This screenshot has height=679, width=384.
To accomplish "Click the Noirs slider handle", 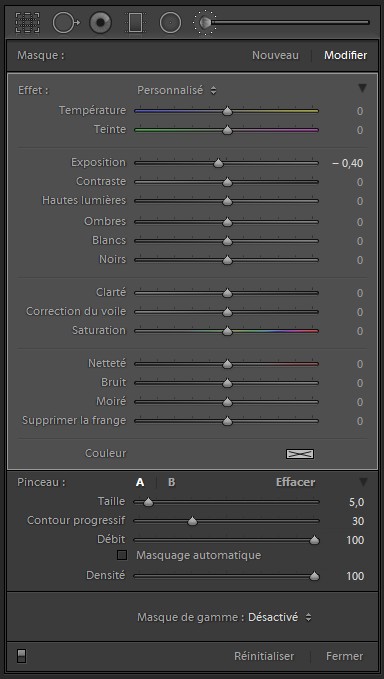I will [x=227, y=261].
